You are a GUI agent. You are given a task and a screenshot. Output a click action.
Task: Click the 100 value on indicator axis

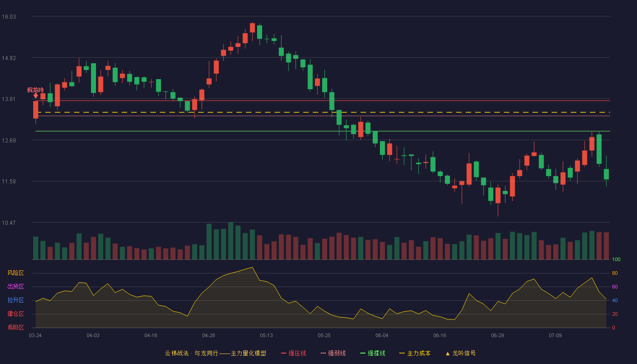click(616, 259)
